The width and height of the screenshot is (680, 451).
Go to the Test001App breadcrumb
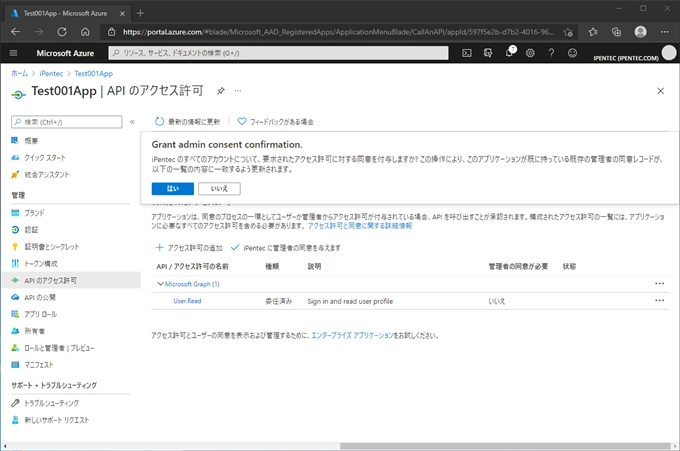click(x=94, y=73)
